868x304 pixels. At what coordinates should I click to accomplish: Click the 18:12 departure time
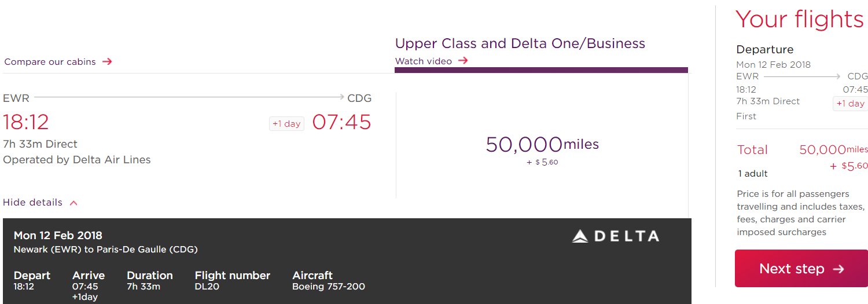[26, 122]
